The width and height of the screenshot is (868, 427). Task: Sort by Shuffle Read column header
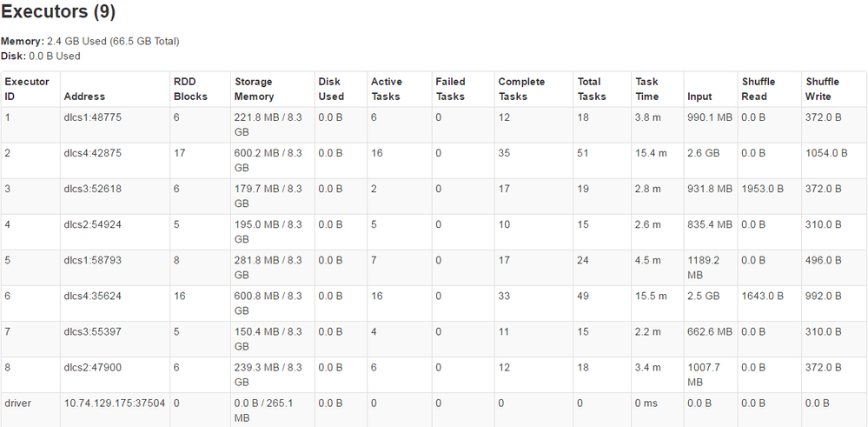click(x=759, y=89)
